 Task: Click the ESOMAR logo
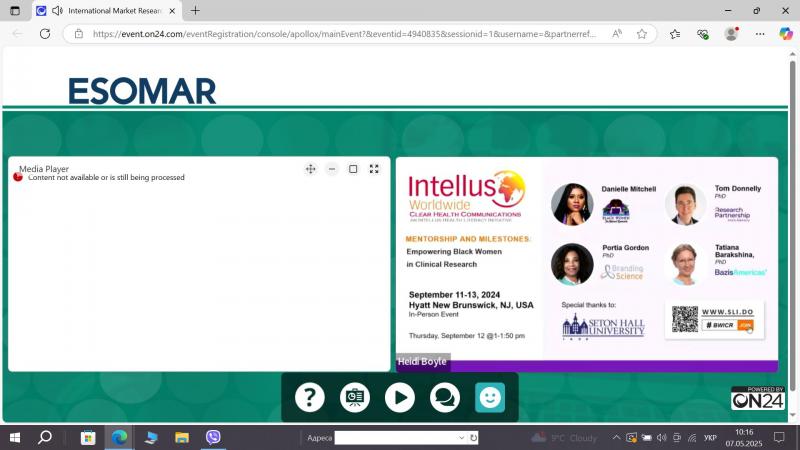click(142, 91)
